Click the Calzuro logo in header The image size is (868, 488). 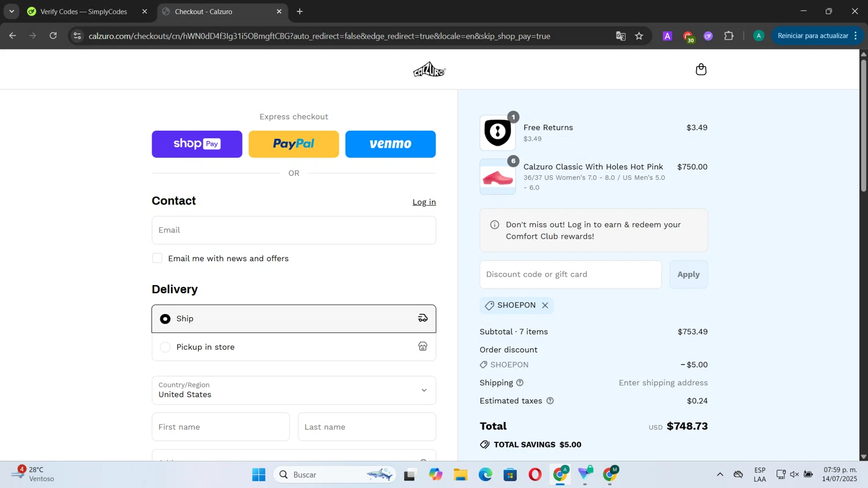click(429, 69)
